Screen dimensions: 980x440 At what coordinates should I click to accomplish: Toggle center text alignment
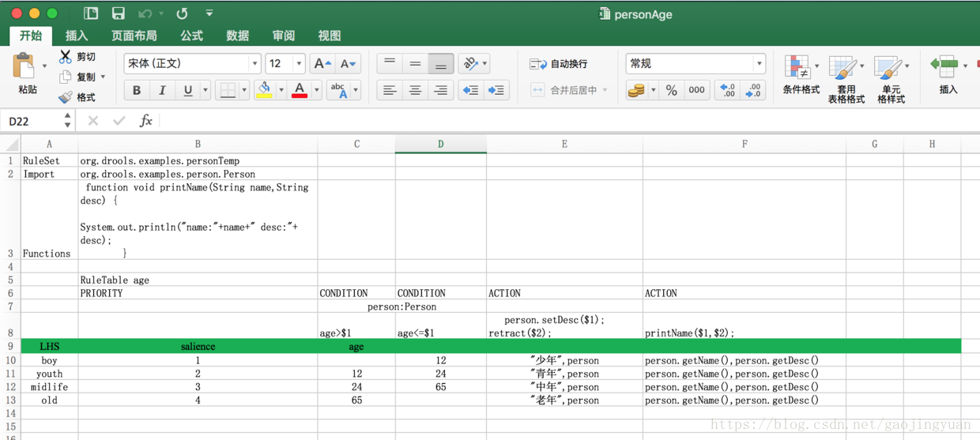click(x=415, y=90)
